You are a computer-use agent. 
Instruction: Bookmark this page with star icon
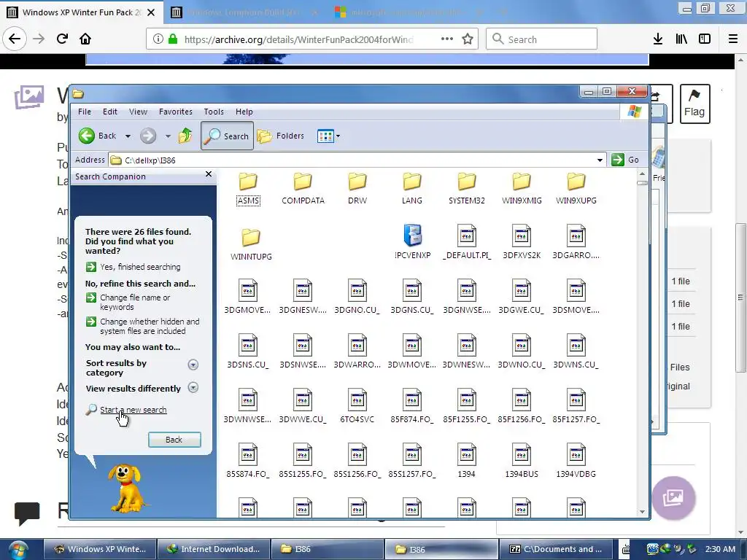tap(468, 39)
